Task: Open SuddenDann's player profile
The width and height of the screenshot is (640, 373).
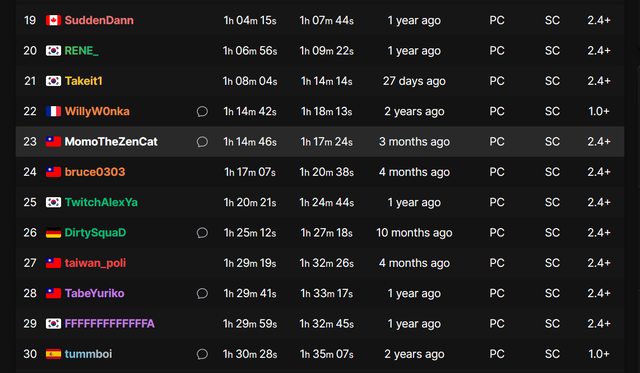Action: (99, 20)
